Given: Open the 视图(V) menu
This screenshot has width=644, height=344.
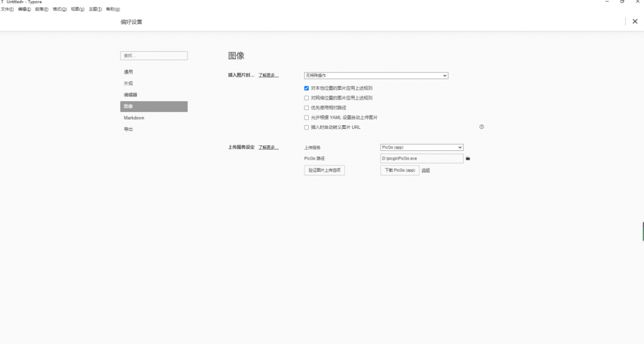Looking at the screenshot, I should [77, 9].
